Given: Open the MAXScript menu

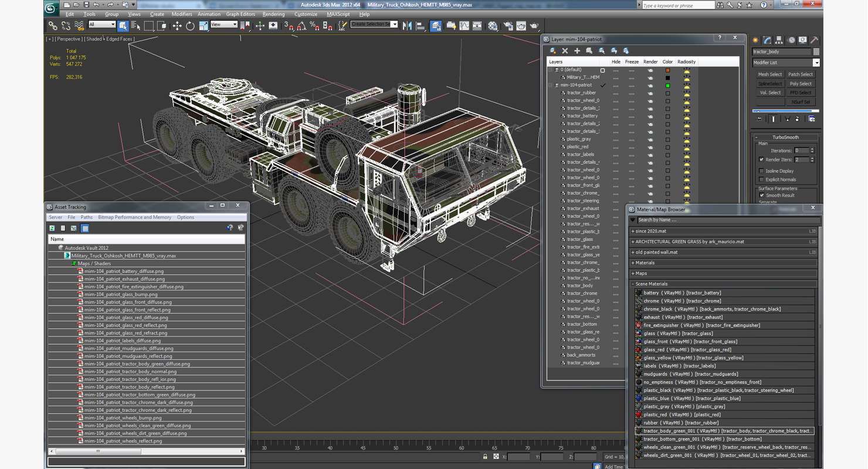Looking at the screenshot, I should [338, 14].
